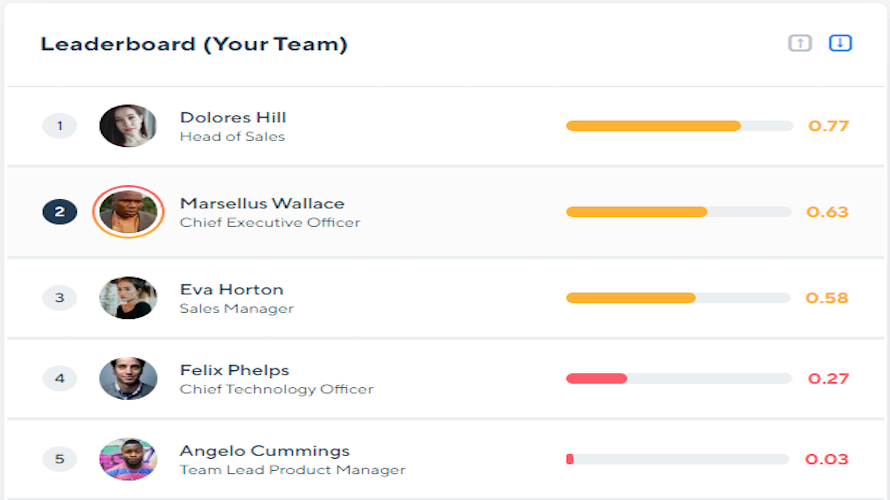The height and width of the screenshot is (500, 890).
Task: Click the upload arrow icon in header
Action: pyautogui.click(x=800, y=43)
